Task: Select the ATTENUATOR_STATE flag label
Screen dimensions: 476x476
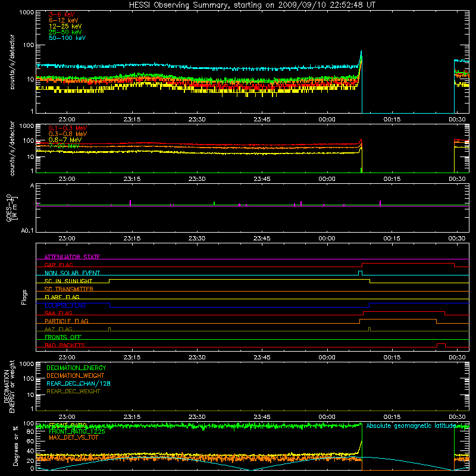Action: point(72,257)
